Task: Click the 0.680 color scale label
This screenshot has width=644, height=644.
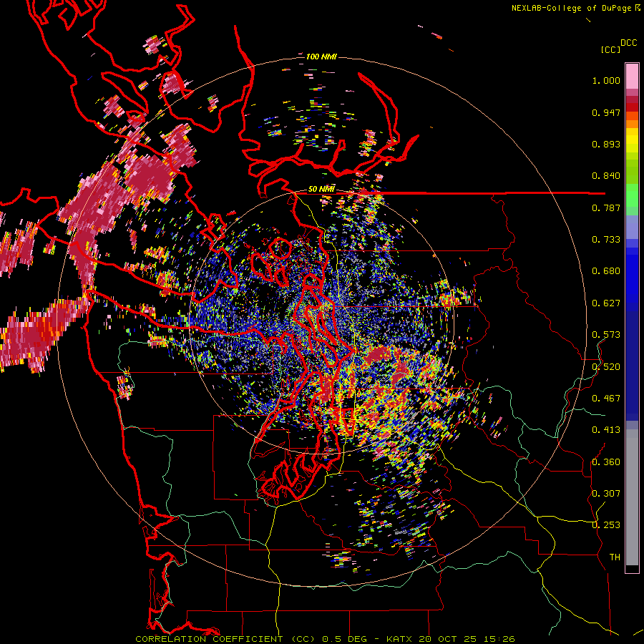Action: pyautogui.click(x=606, y=271)
